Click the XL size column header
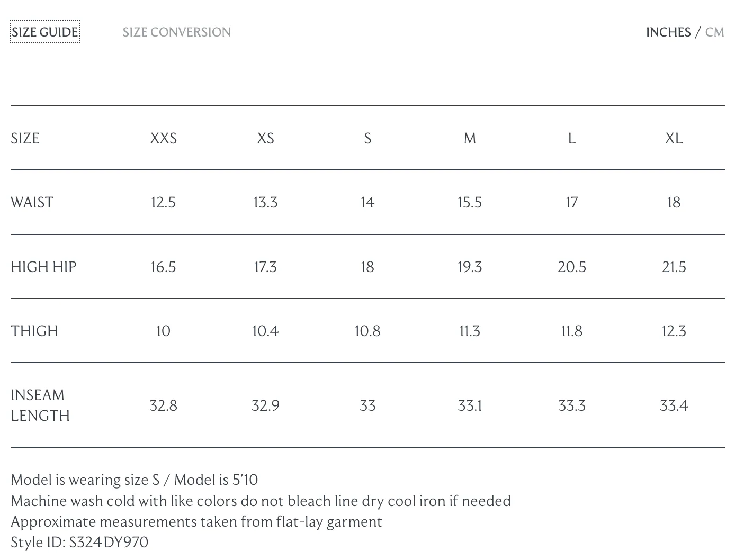753x560 pixels. (x=674, y=139)
